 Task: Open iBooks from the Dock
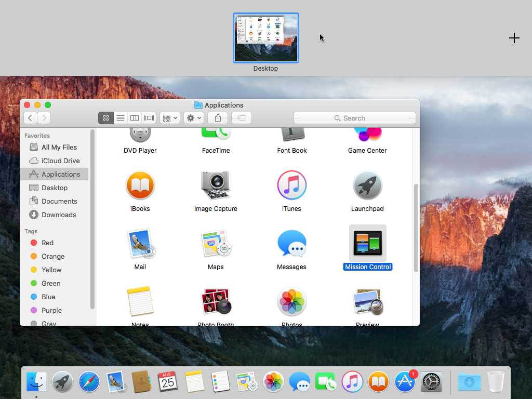(378, 381)
